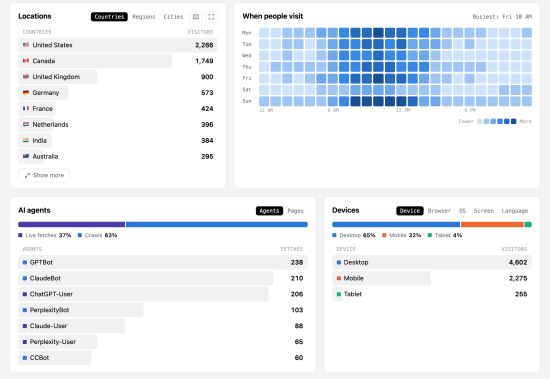This screenshot has height=379, width=550.
Task: Select the Germany row
Action: click(x=118, y=93)
